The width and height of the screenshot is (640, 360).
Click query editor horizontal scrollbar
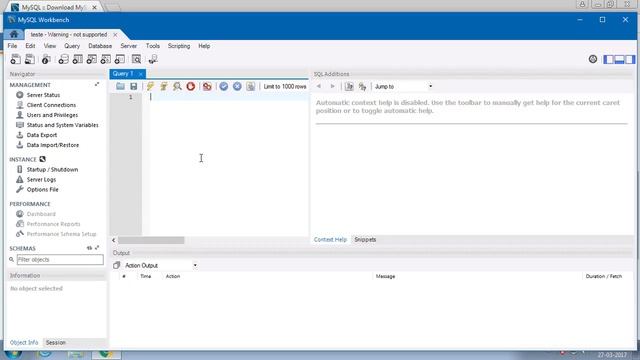(151, 240)
